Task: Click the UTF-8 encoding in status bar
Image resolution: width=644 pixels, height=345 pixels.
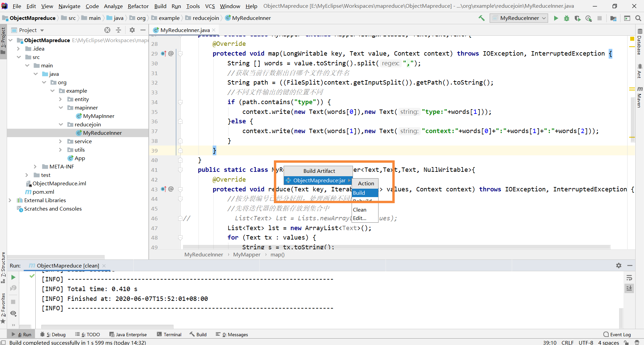Action: click(x=586, y=342)
